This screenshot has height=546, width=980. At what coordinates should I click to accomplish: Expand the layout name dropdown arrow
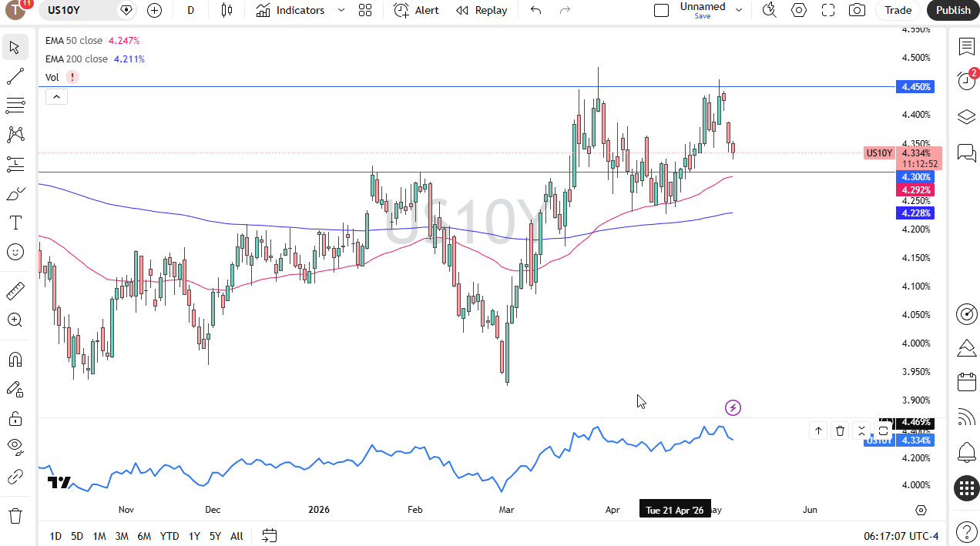point(739,10)
